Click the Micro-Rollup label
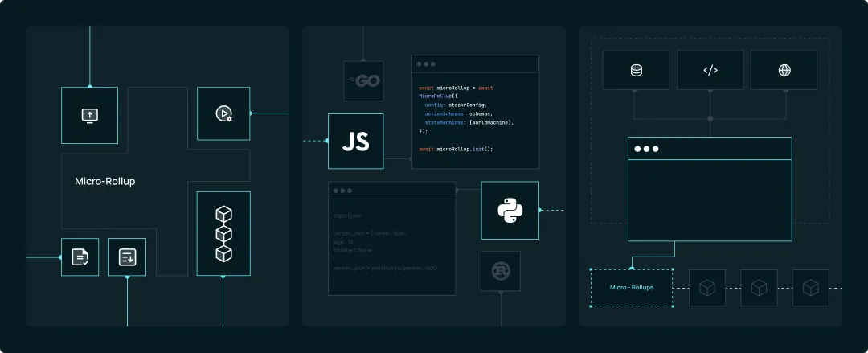This screenshot has width=868, height=353. [105, 181]
